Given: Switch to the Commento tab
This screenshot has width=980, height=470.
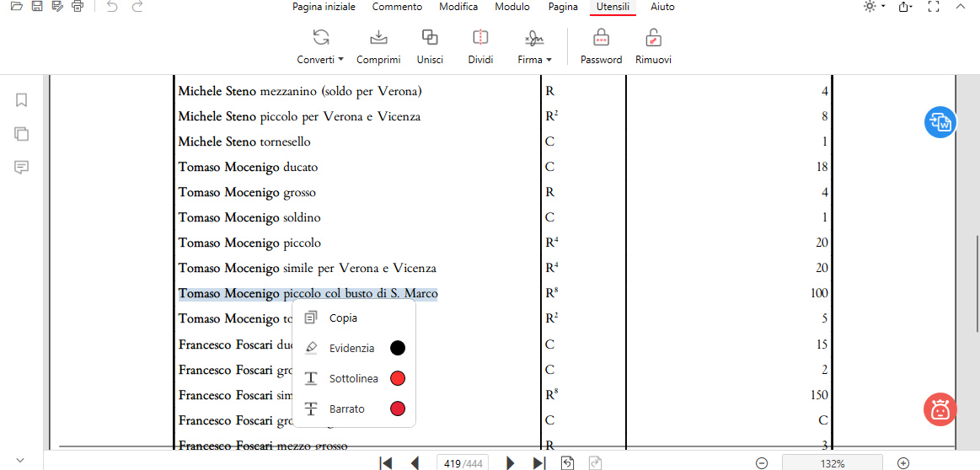Looking at the screenshot, I should 397,7.
